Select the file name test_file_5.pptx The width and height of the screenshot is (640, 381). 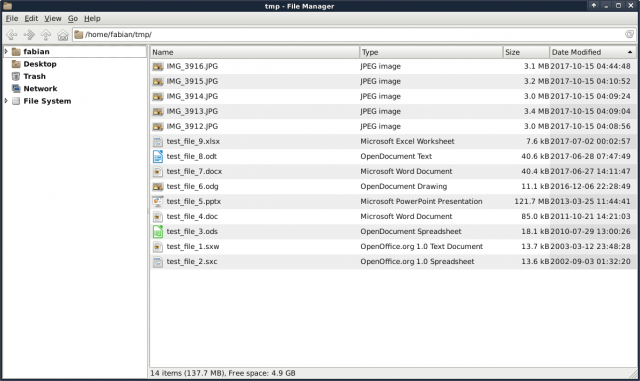click(194, 201)
